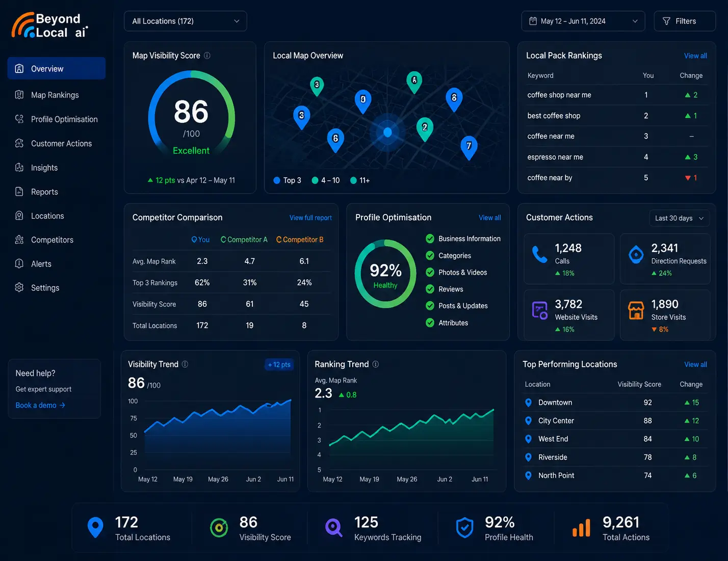Click the Competitor A column header
This screenshot has width=728, height=561.
click(x=244, y=239)
